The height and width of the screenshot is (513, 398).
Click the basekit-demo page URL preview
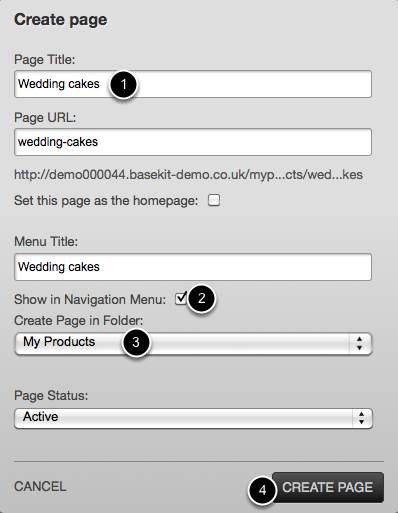click(188, 175)
